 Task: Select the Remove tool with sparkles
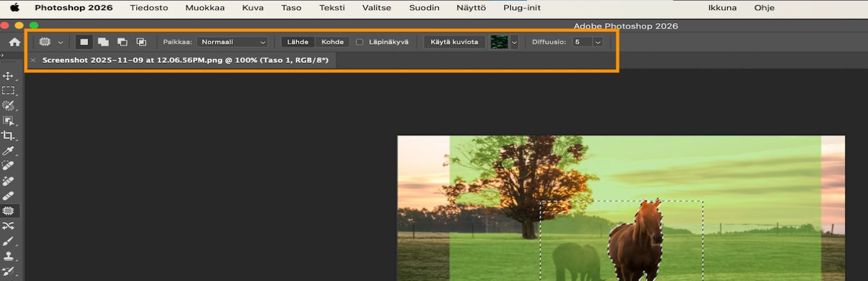(8, 181)
